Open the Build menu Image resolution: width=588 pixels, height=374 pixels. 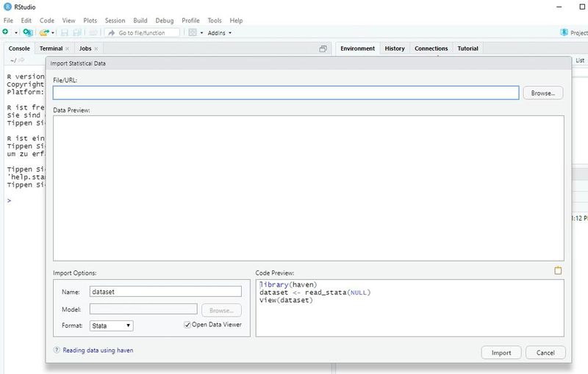pos(140,21)
